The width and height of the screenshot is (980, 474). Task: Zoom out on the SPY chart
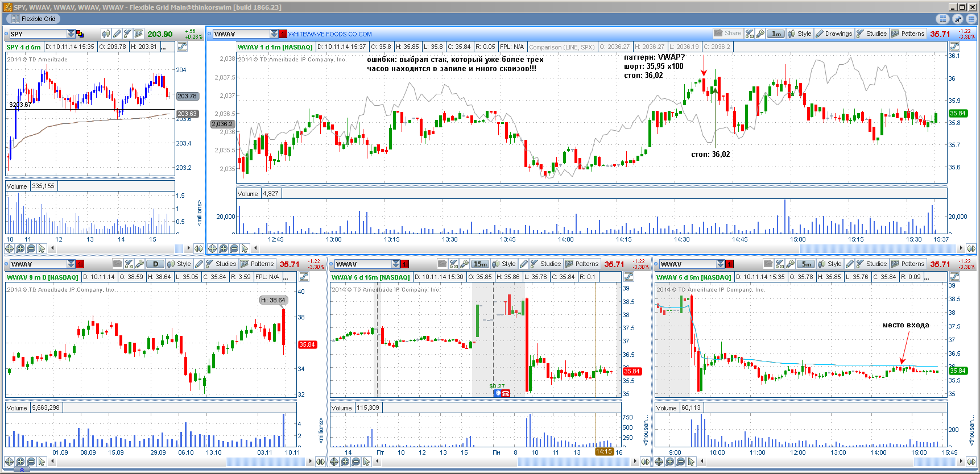click(x=31, y=248)
